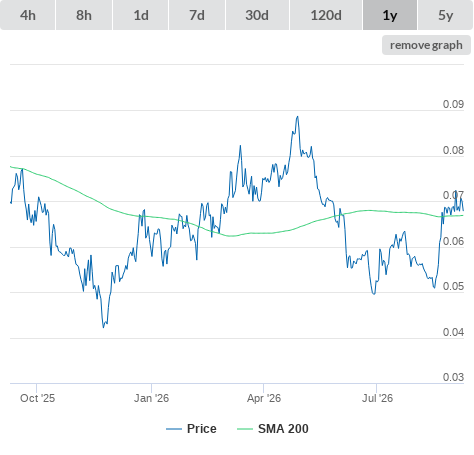The image size is (474, 455).
Task: Click the Apr '26 axis label
Action: (x=264, y=398)
